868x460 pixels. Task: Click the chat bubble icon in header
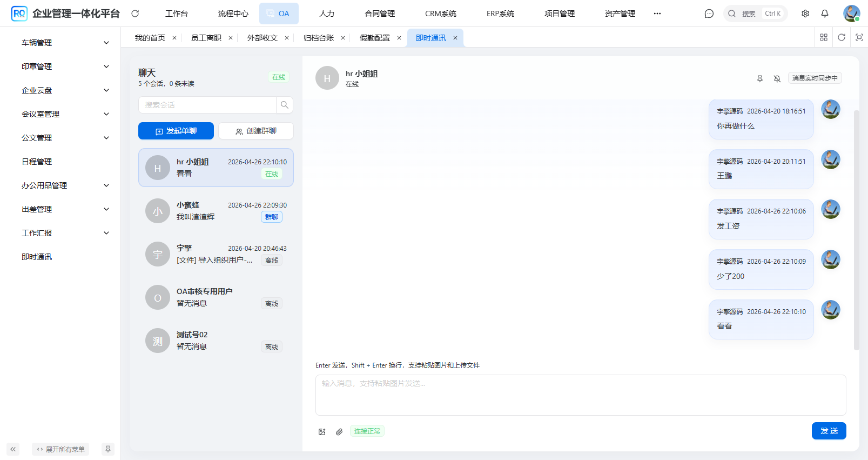(709, 14)
